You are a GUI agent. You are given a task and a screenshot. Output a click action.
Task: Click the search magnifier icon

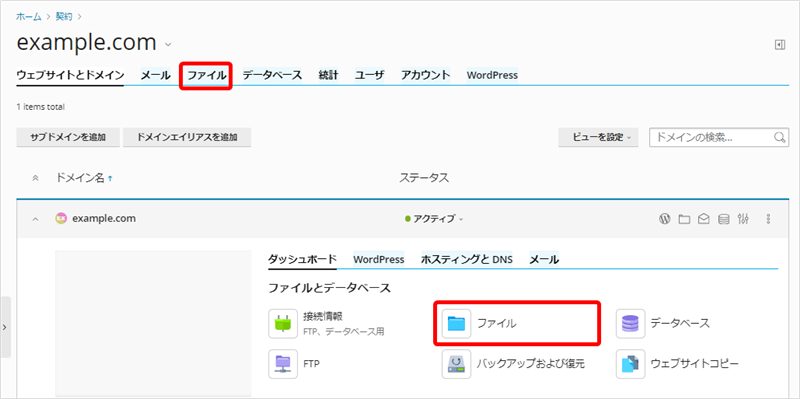(x=779, y=137)
